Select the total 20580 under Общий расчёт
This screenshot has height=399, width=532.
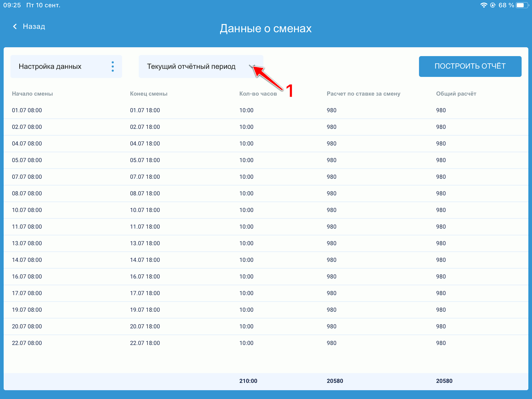click(444, 381)
